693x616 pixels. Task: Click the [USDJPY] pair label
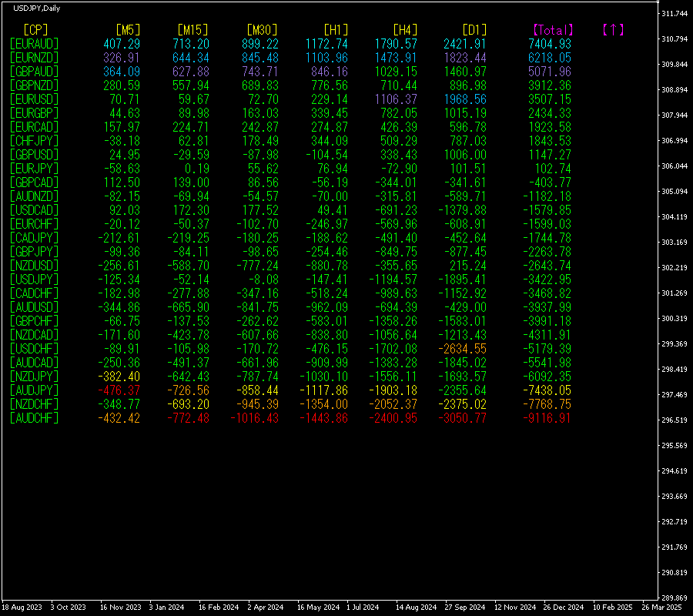click(x=34, y=280)
